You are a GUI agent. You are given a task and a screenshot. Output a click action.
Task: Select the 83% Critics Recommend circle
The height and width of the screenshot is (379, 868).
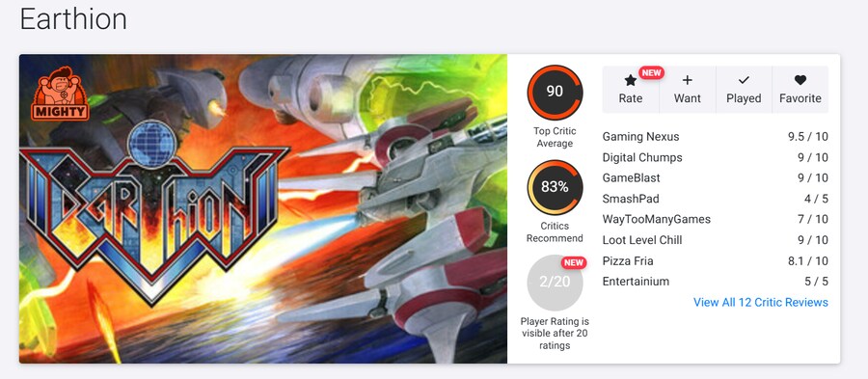tap(555, 187)
